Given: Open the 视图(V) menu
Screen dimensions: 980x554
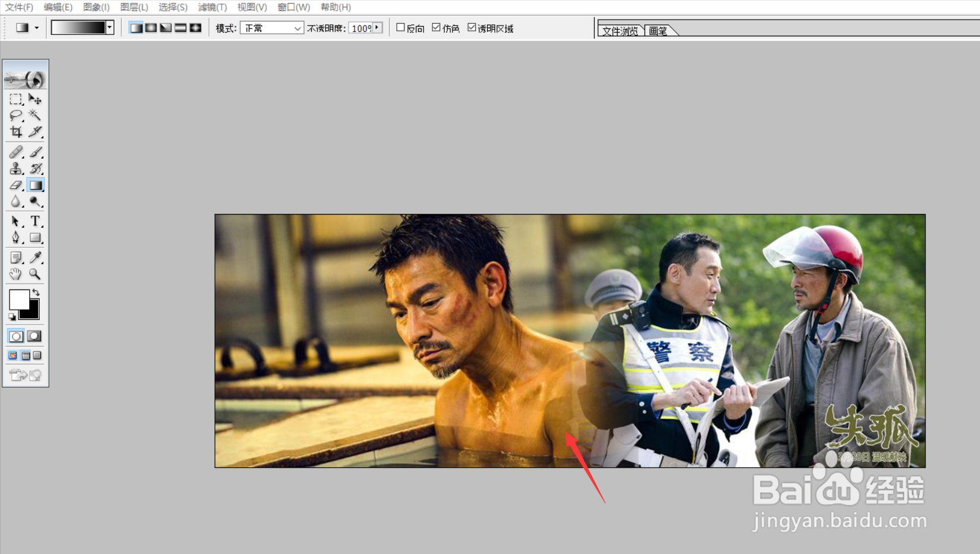Looking at the screenshot, I should 252,7.
